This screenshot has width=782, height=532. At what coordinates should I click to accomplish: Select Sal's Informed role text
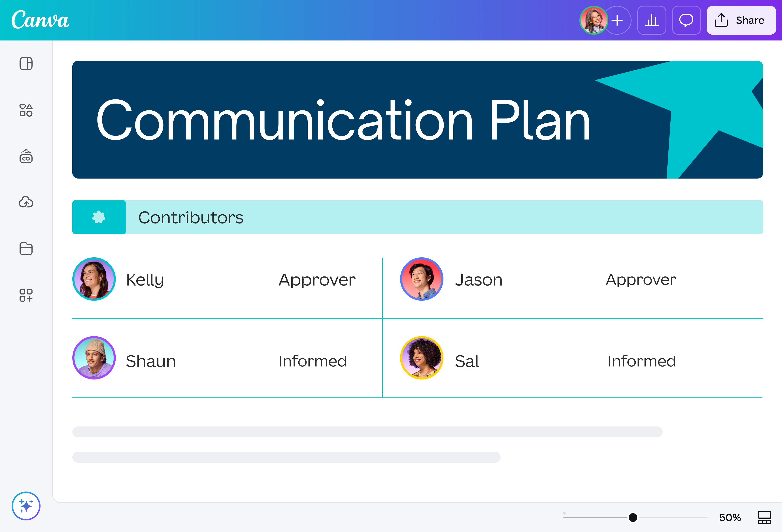pyautogui.click(x=642, y=361)
